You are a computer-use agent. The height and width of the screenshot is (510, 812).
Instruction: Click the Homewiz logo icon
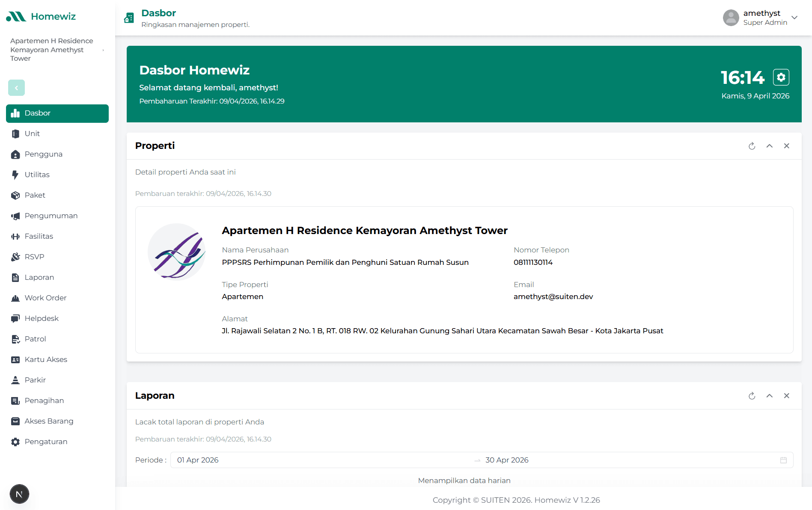pos(16,17)
